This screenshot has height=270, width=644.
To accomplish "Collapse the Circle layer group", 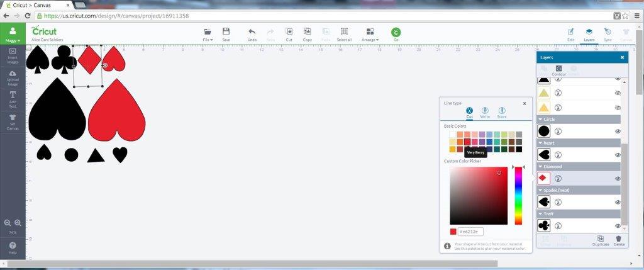I will coord(540,120).
